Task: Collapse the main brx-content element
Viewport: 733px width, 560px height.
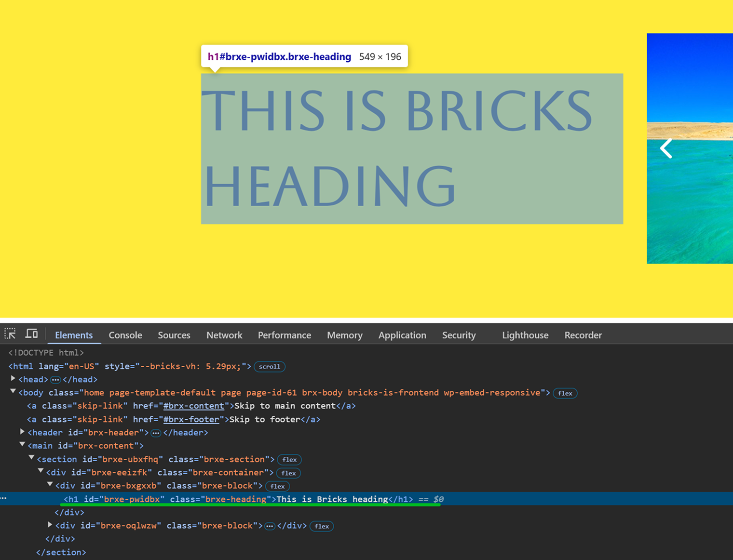Action: pos(22,445)
